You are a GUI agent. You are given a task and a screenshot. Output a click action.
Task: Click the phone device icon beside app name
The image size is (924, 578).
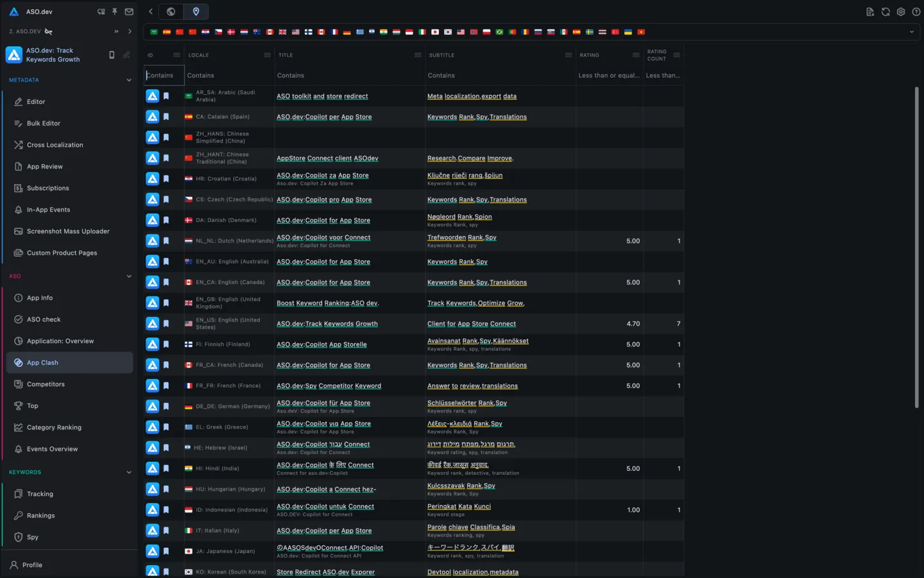coord(112,55)
